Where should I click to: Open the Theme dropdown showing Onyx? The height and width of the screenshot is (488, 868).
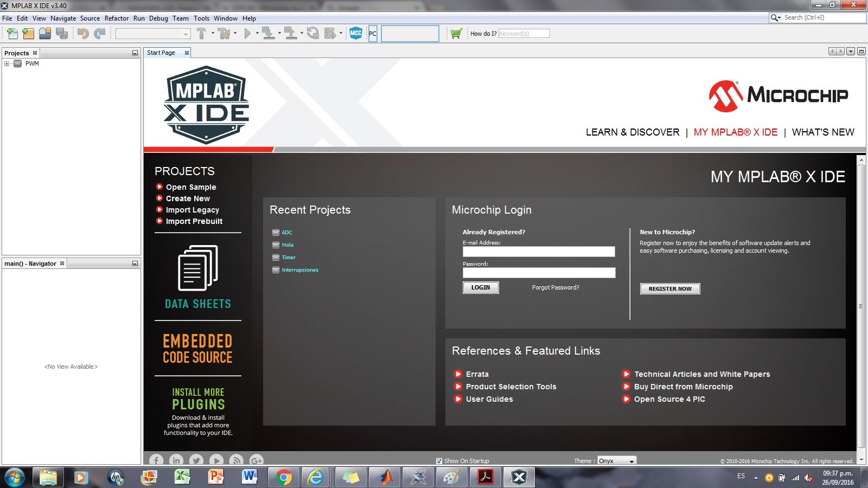(616, 461)
